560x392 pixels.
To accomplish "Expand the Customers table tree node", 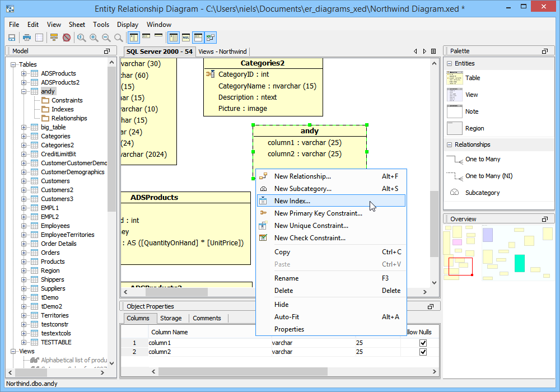I will 24,181.
